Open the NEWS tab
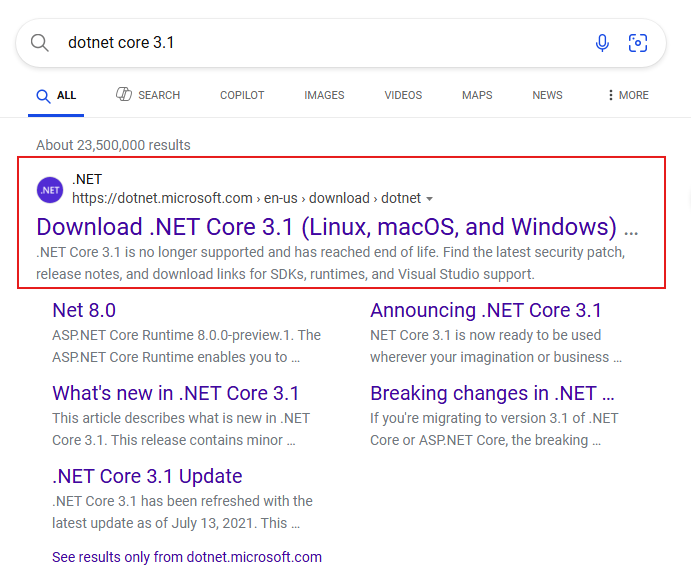 click(547, 95)
